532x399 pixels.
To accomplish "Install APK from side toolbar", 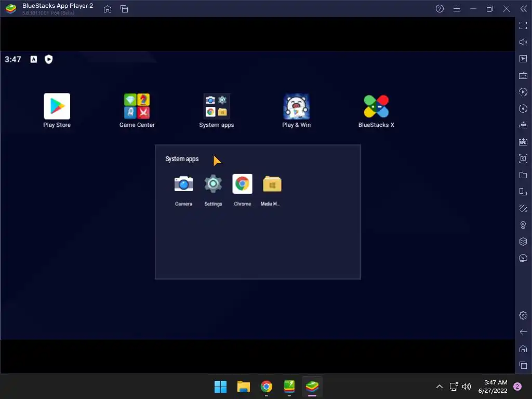I will 523,142.
